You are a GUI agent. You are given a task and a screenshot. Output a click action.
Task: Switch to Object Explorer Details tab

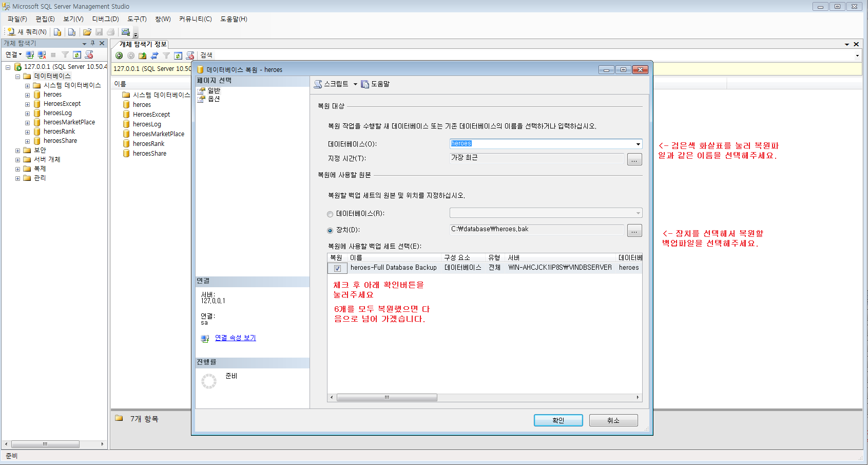143,44
